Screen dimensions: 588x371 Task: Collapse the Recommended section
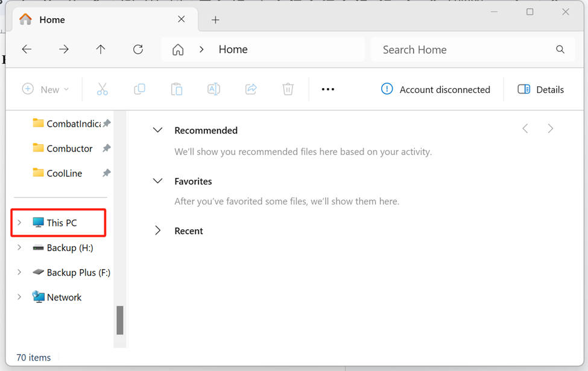tap(157, 130)
